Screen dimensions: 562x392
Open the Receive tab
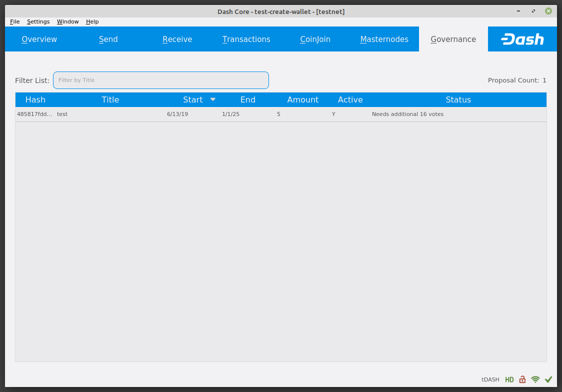177,39
